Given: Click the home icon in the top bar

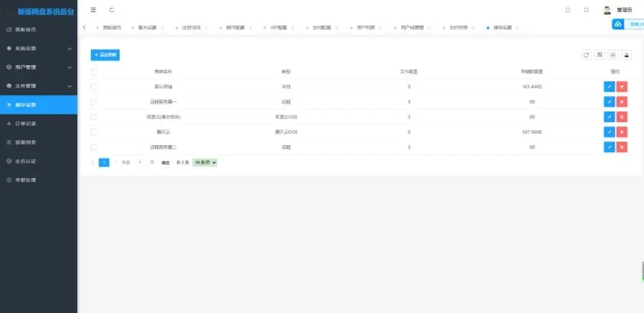Looking at the screenshot, I should click(567, 10).
